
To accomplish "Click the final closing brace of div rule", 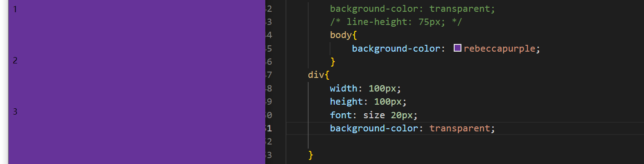I will coord(311,155).
